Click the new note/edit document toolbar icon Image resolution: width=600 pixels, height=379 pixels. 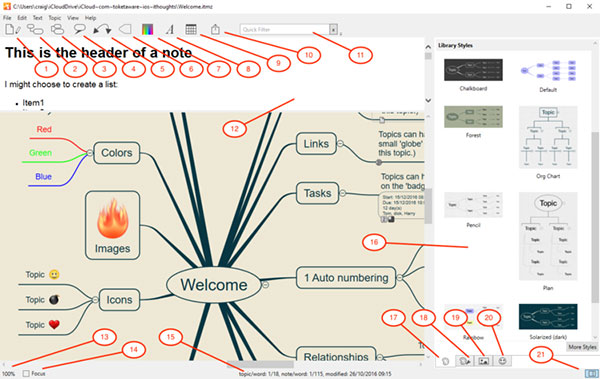[x=13, y=29]
